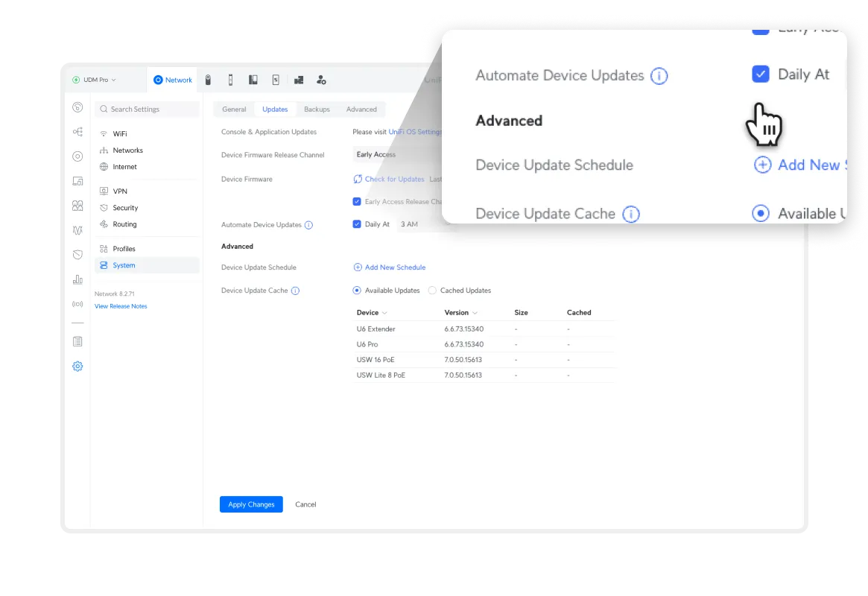
Task: Select System in the settings sidebar
Action: pyautogui.click(x=147, y=265)
